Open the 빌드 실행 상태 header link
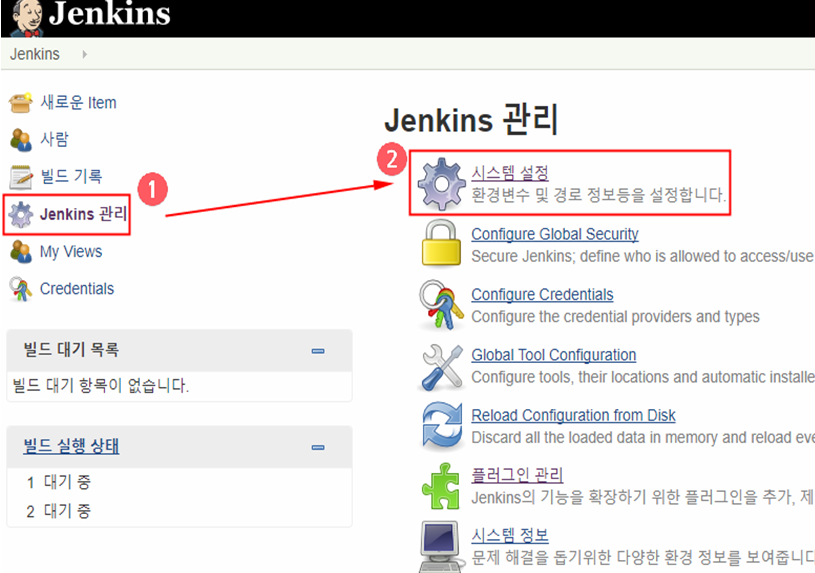The image size is (815, 573). point(71,446)
